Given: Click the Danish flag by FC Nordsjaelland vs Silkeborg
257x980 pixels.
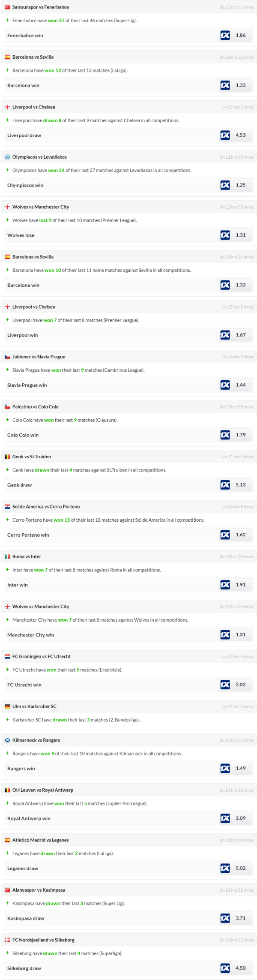Looking at the screenshot, I should (x=7, y=940).
